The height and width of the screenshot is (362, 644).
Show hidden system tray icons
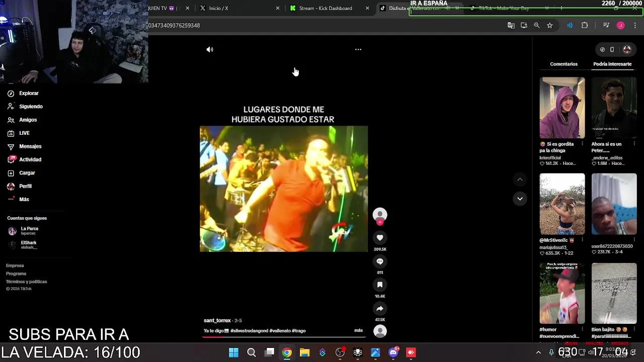[538, 352]
